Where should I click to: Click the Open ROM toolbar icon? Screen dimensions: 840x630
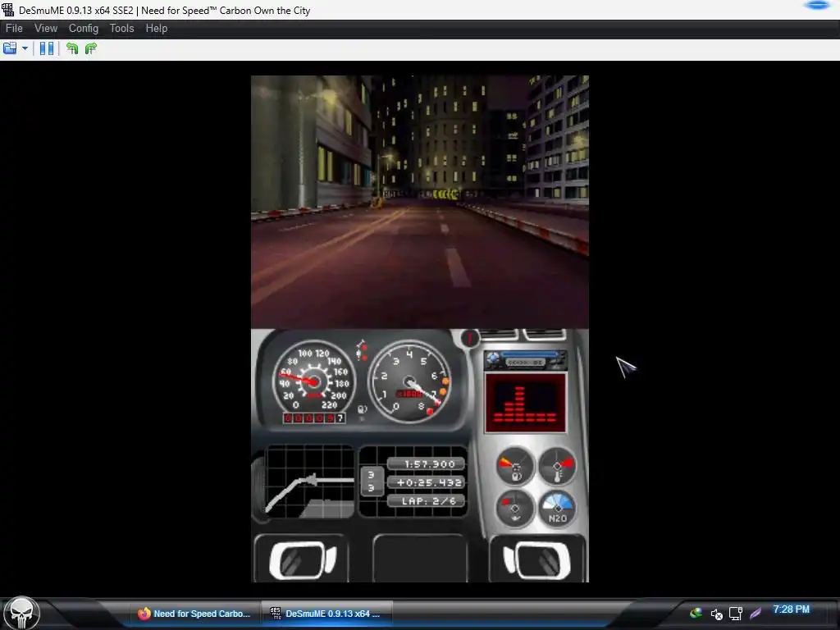(x=10, y=48)
